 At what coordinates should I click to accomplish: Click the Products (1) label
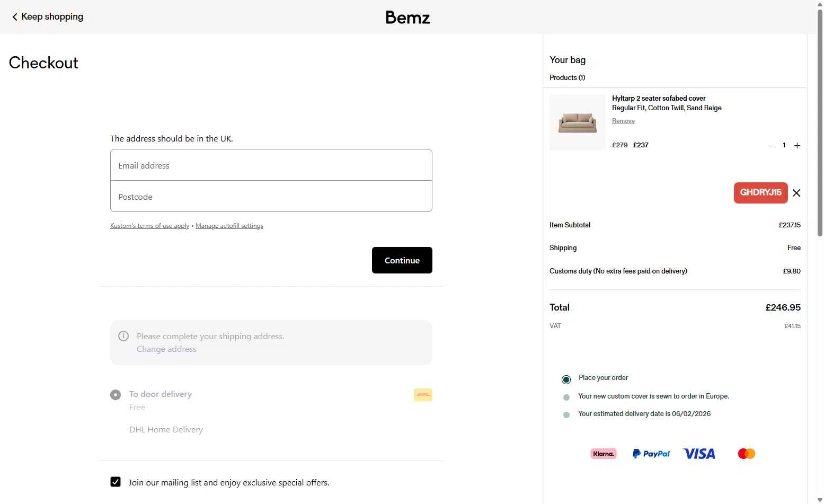point(568,78)
